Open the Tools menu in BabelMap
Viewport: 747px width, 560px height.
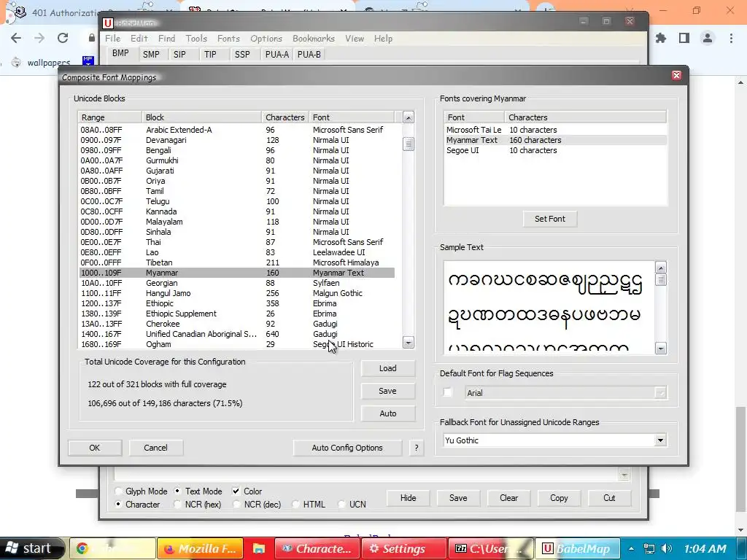[196, 39]
